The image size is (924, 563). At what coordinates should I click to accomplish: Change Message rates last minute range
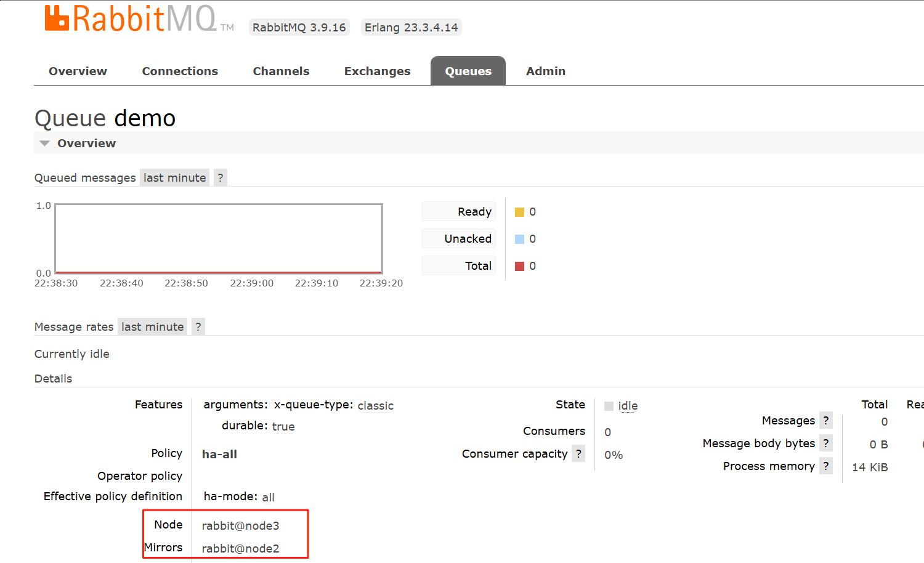click(x=152, y=326)
